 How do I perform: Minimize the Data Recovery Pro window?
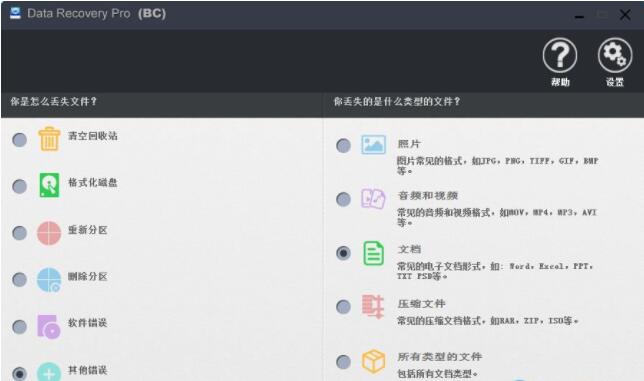coord(580,16)
